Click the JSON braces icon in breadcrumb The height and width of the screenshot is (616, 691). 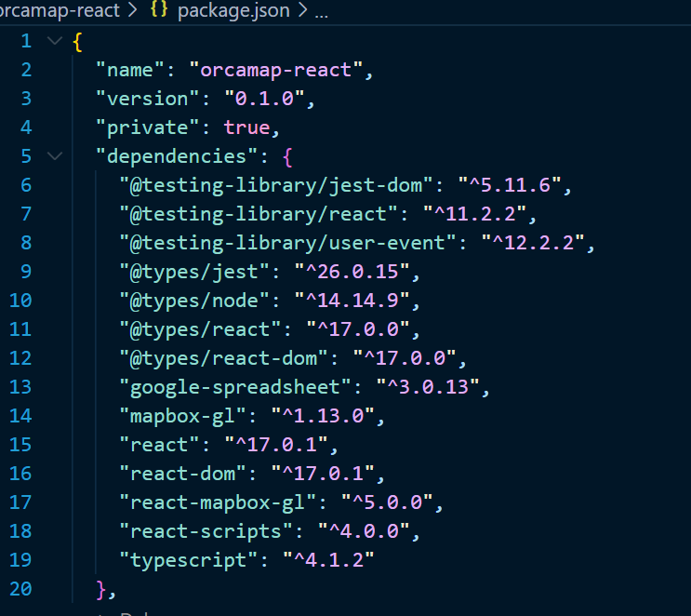(x=159, y=9)
